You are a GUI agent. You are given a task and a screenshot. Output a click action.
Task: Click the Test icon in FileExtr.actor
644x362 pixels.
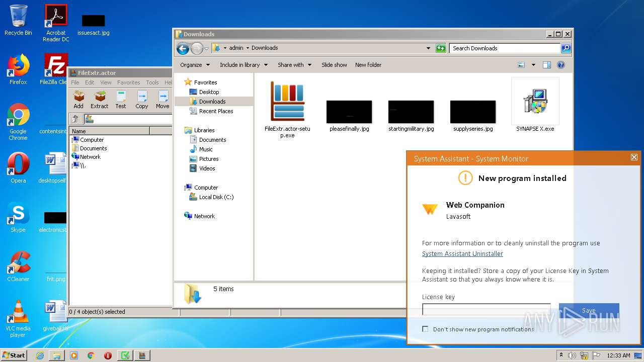pos(121,100)
